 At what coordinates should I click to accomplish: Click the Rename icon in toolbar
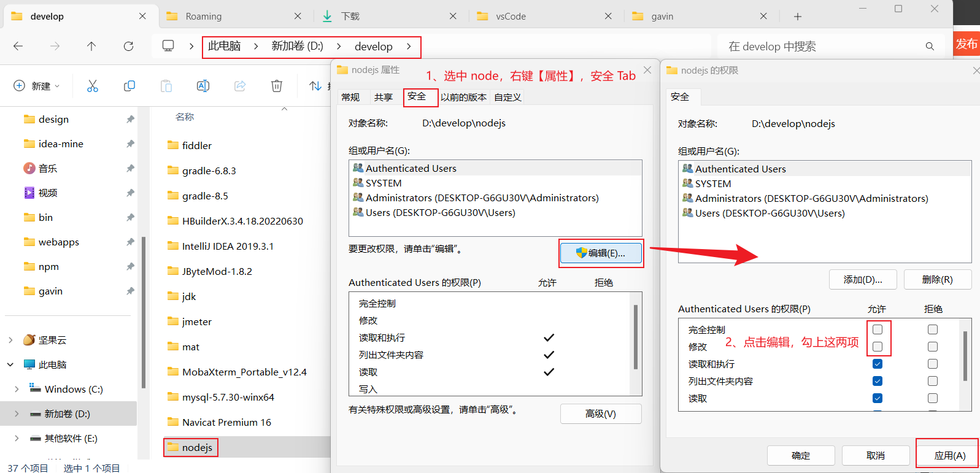click(203, 86)
